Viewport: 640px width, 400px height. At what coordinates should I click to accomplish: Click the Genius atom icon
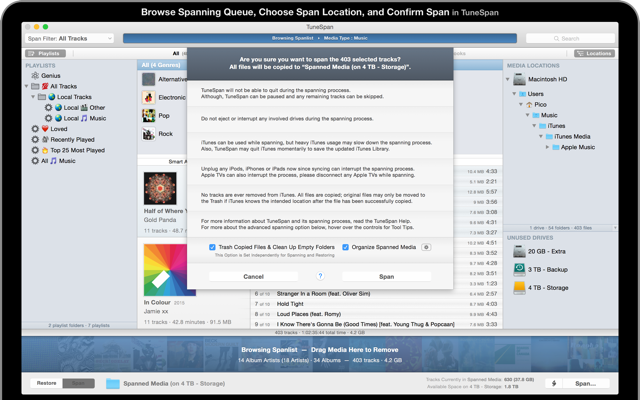point(36,75)
